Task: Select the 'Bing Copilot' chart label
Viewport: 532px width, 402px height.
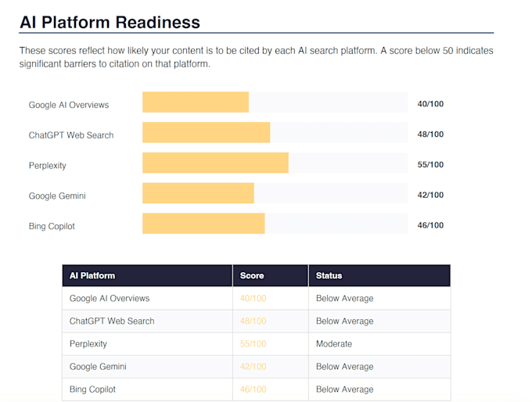Action: tap(52, 226)
